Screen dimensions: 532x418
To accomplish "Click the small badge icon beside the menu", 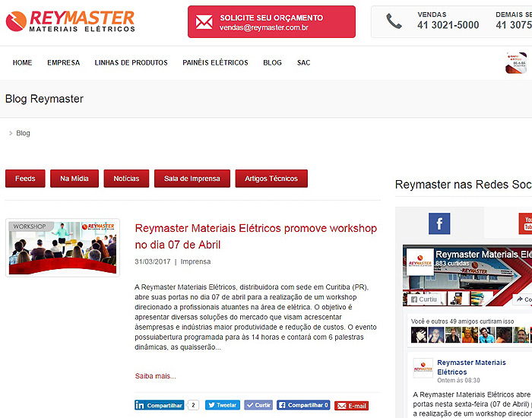I will (x=516, y=63).
